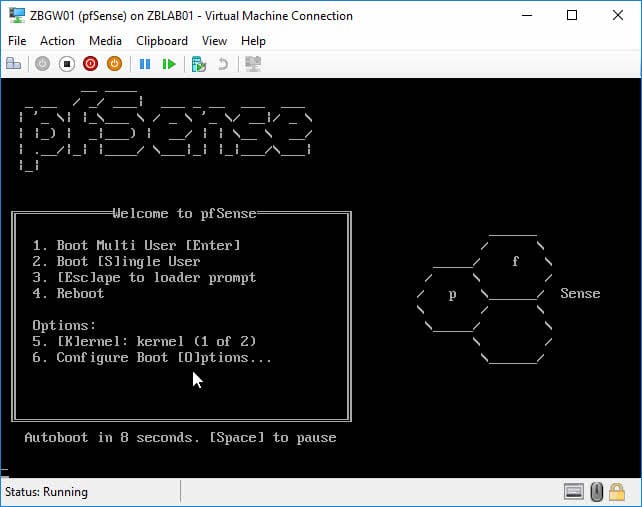Click the Enhanced Session toolbar icon

253,64
